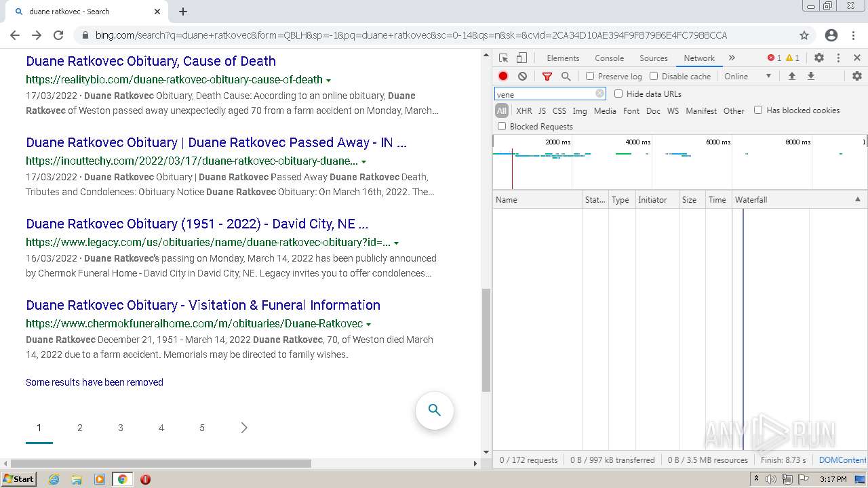The image size is (868, 488).
Task: Click the address bar URL
Action: point(412,35)
